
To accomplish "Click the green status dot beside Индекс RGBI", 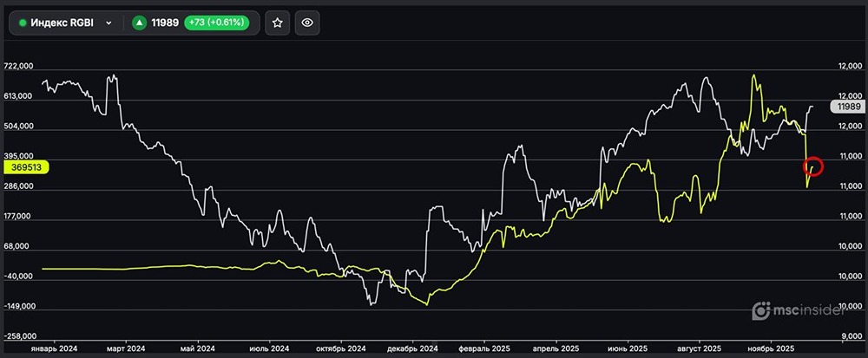I will (x=23, y=23).
